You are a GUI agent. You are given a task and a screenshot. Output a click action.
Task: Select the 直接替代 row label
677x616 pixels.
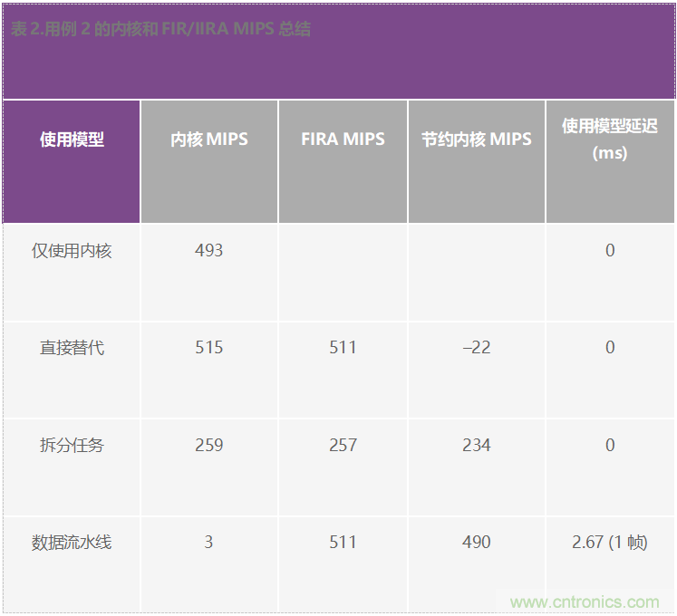coord(72,348)
